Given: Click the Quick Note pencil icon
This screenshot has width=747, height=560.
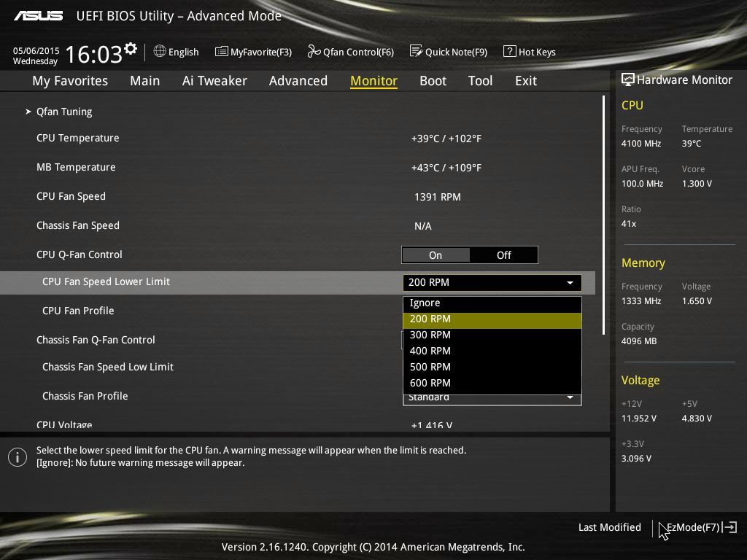Looking at the screenshot, I should coord(416,51).
